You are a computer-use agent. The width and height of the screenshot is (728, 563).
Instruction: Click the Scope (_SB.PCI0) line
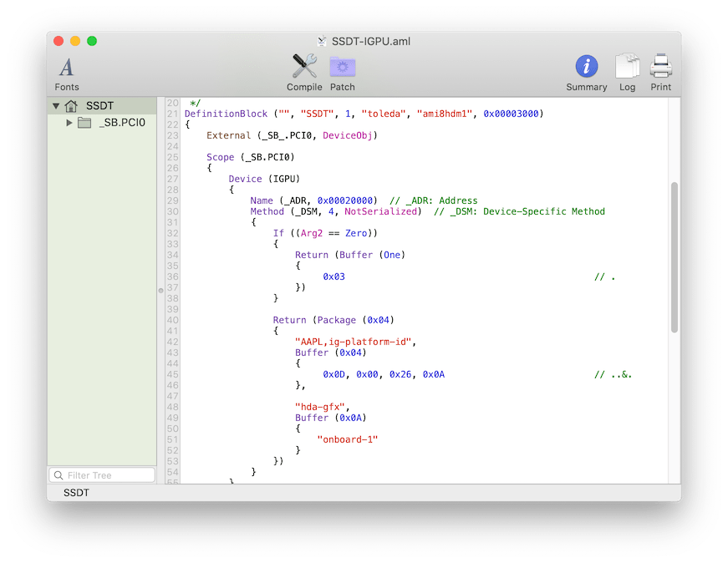pos(251,157)
